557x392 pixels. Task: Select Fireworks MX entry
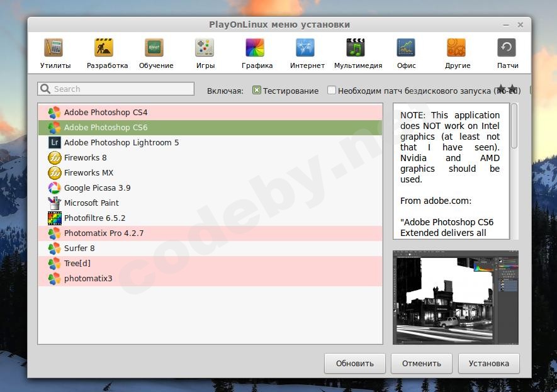(x=210, y=172)
